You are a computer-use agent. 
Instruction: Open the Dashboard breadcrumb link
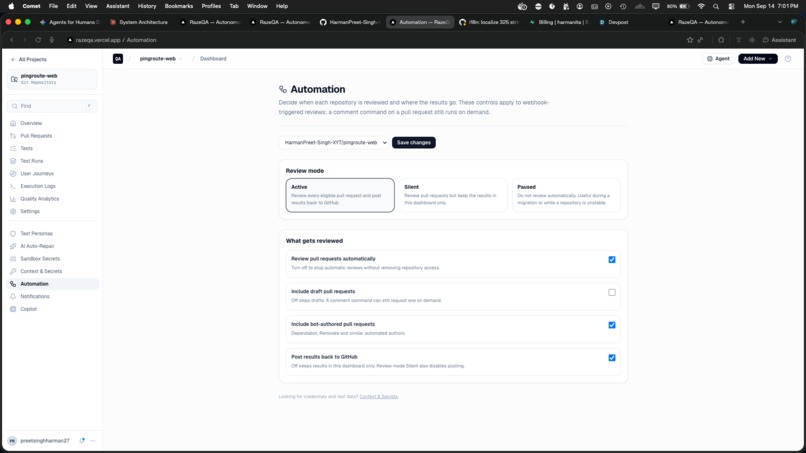point(213,59)
